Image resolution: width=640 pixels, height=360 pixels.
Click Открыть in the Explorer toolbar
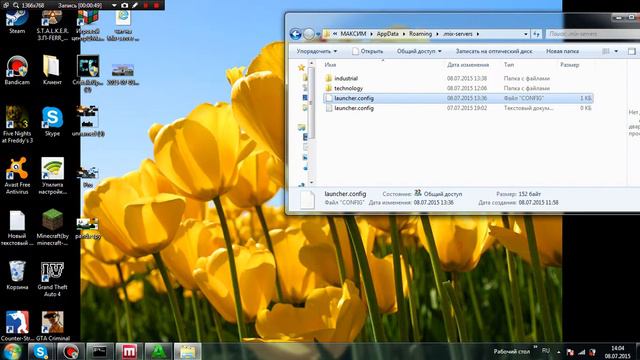click(367, 51)
